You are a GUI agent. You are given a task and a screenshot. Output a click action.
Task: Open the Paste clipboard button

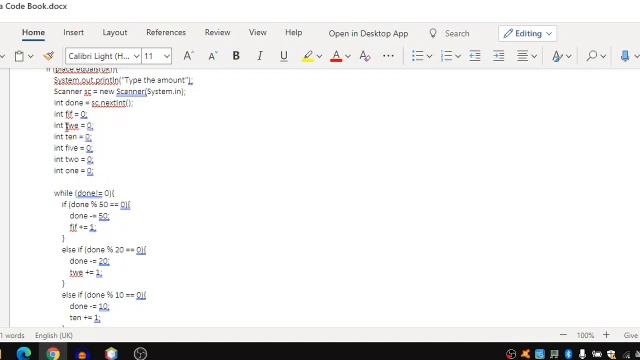click(x=19, y=56)
